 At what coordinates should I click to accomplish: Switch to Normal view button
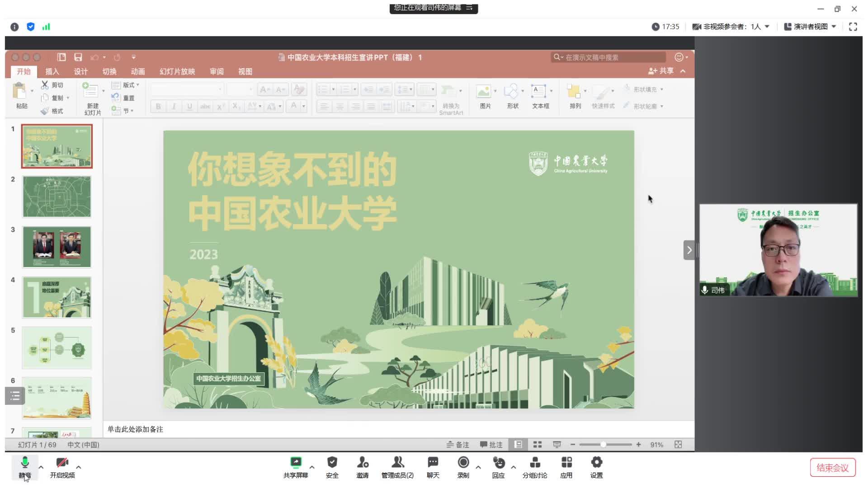[518, 445]
